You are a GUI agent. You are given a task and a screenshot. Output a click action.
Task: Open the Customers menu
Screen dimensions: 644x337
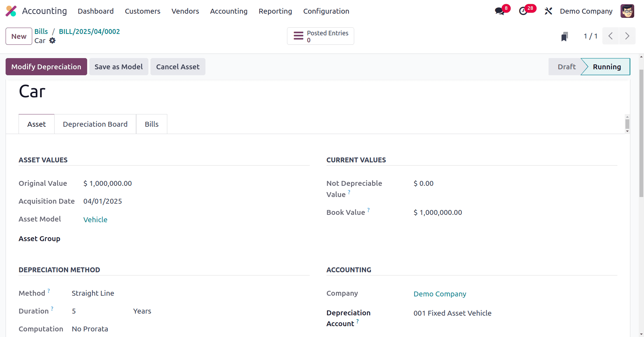[x=142, y=11]
